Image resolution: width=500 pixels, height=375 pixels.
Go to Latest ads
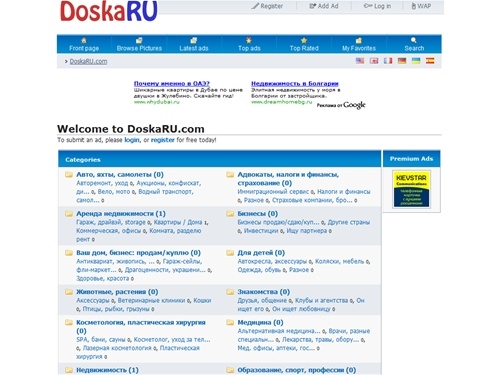(194, 44)
